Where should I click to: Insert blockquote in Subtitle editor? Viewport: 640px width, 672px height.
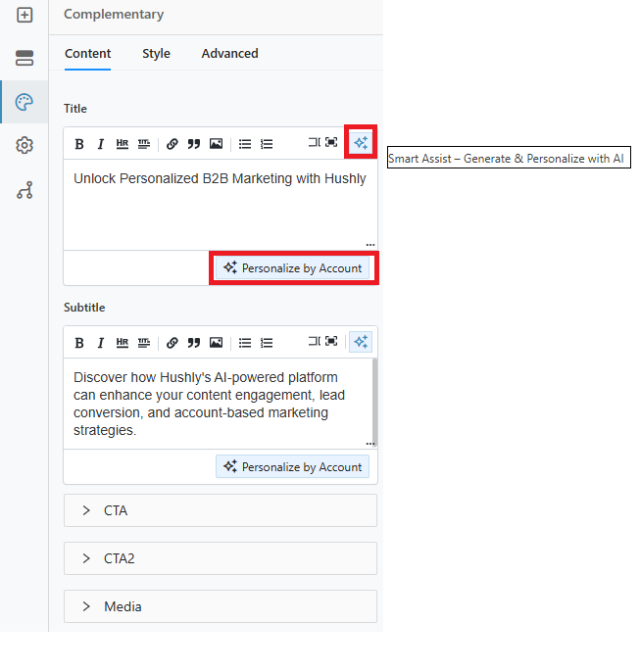point(194,343)
